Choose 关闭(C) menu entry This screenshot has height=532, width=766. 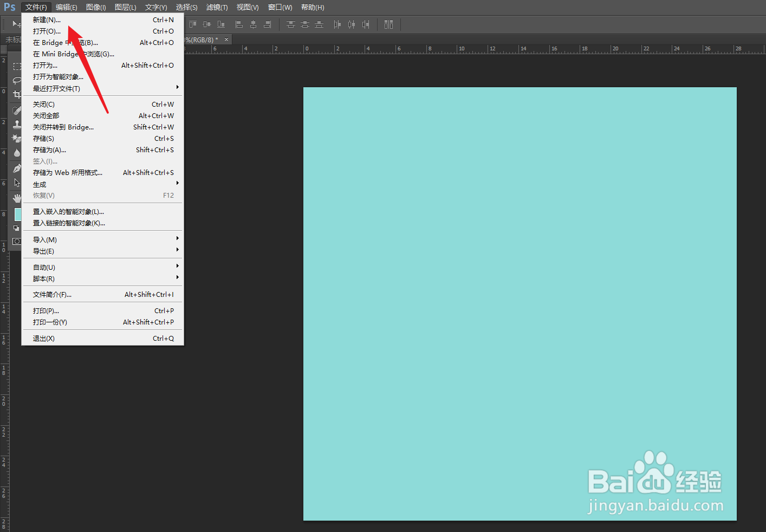pos(103,104)
